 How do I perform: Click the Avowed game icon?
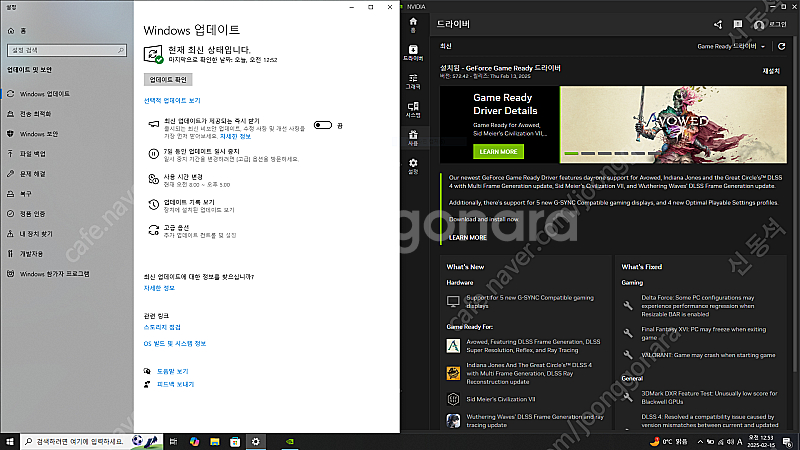tap(453, 346)
